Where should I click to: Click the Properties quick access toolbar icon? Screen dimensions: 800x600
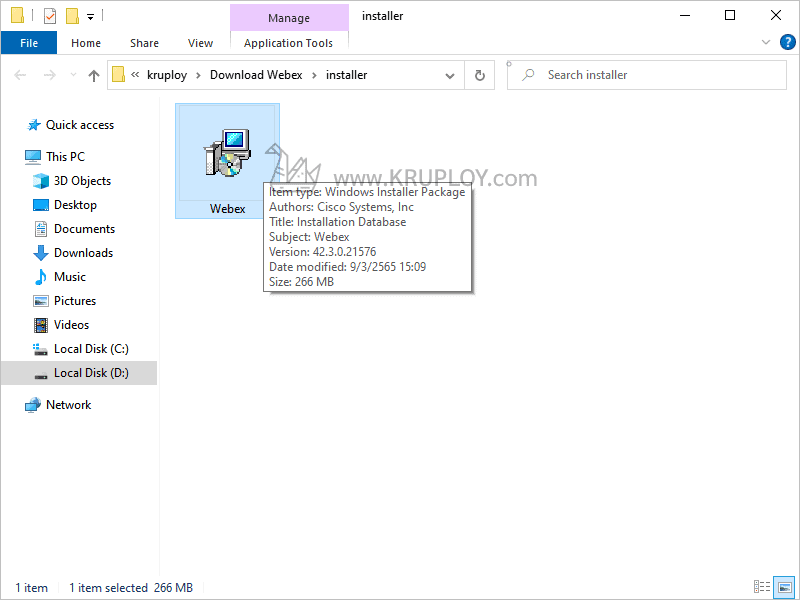(49, 16)
